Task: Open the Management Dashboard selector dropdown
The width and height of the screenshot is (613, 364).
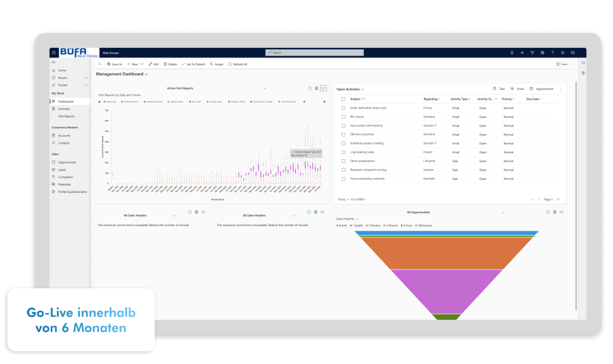Action: pyautogui.click(x=146, y=74)
